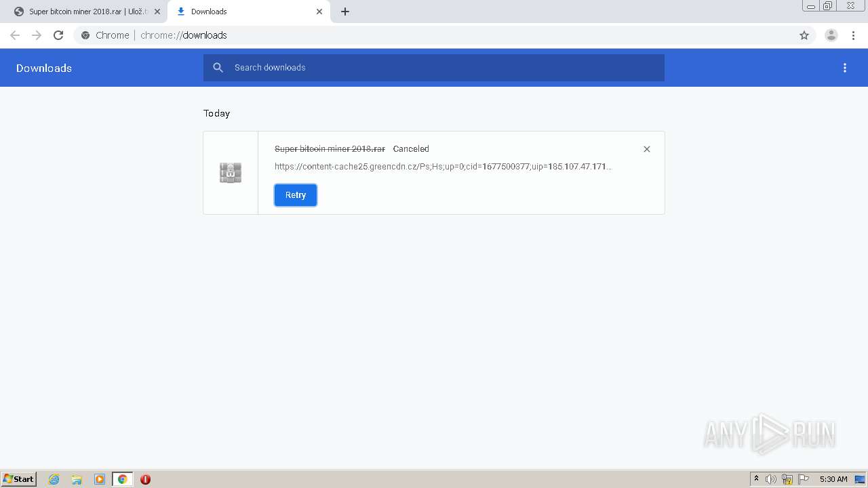Restore down the Chrome window
This screenshot has width=868, height=488.
pos(828,6)
